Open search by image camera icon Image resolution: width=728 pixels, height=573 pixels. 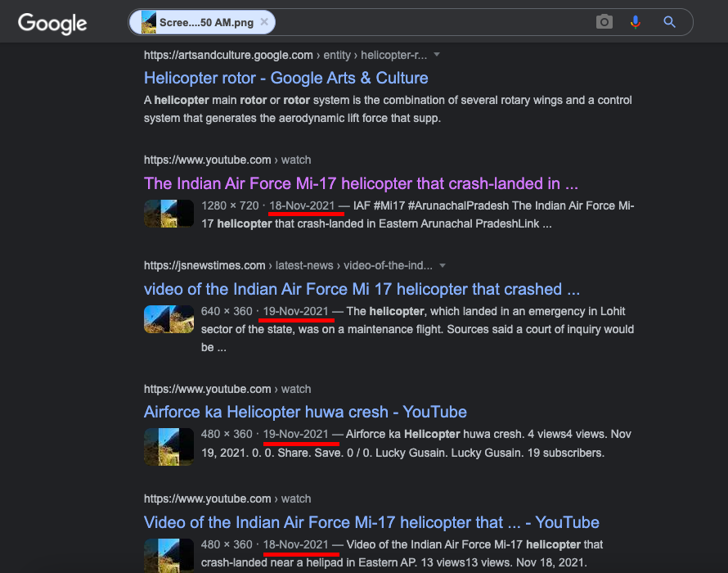pyautogui.click(x=604, y=22)
